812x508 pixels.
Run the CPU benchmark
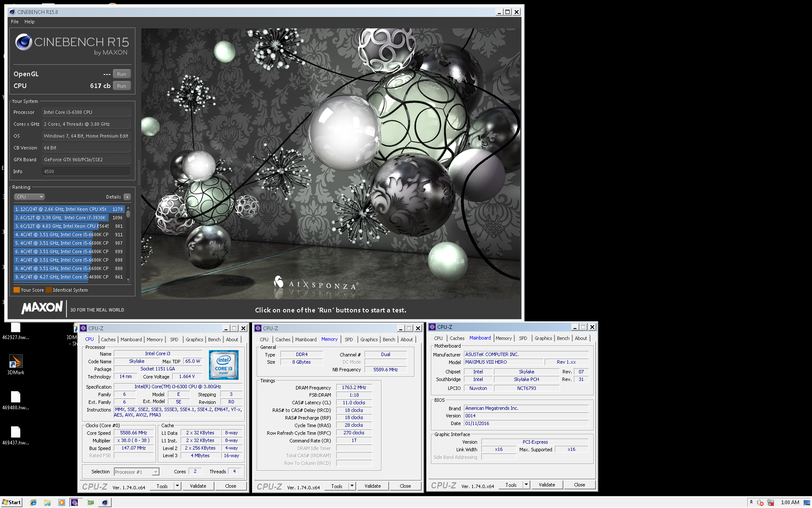tap(122, 86)
